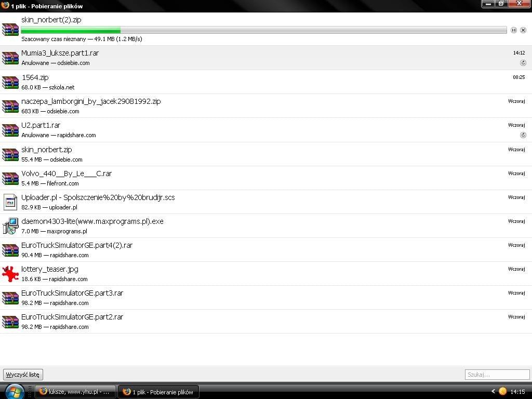Click the naczepa_lamborgini zip archive icon
Image resolution: width=532 pixels, height=399 pixels.
pyautogui.click(x=10, y=106)
